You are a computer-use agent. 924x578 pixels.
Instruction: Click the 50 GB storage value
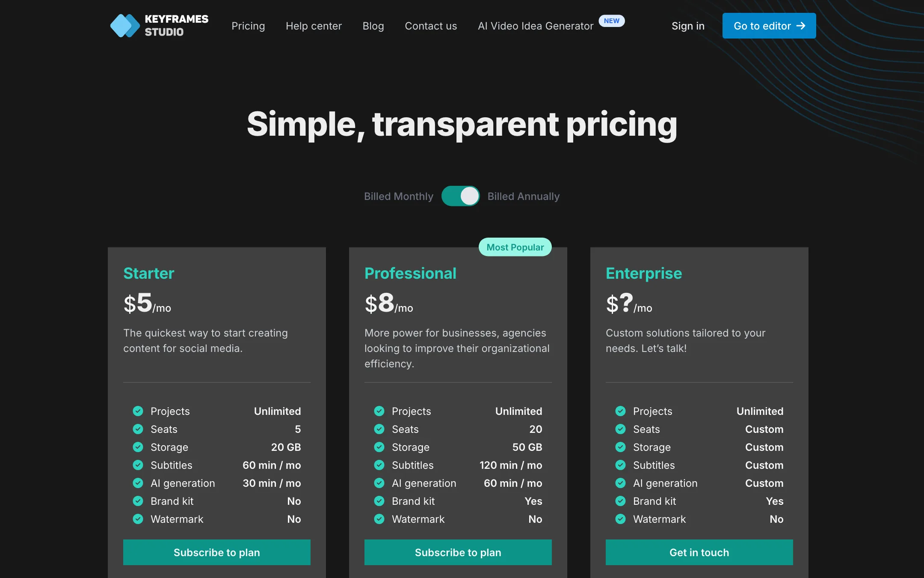coord(527,447)
